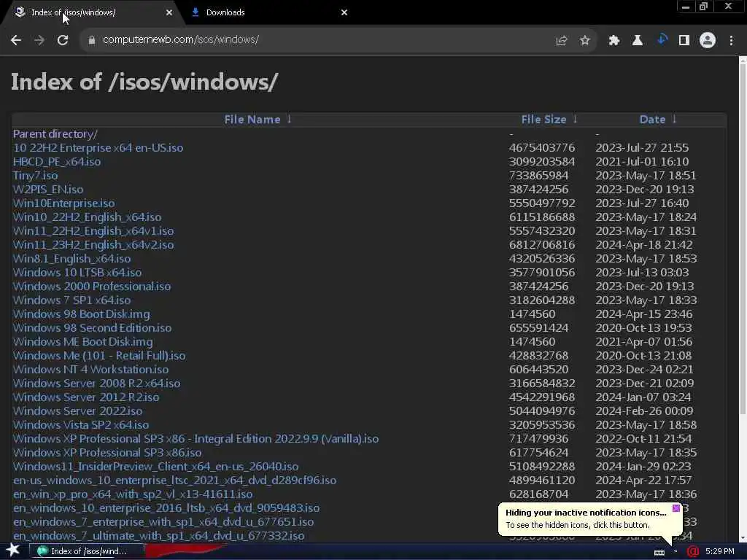This screenshot has width=747, height=560.
Task: Click en_windows_10_enterprise_2016_ltsb iso link
Action: point(166,507)
